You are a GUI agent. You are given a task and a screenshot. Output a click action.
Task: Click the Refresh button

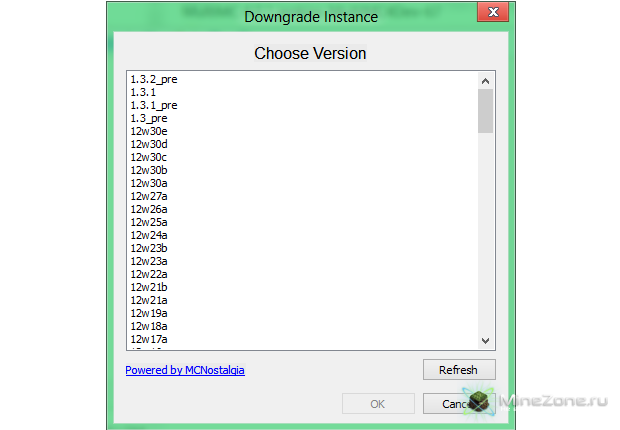pyautogui.click(x=458, y=370)
